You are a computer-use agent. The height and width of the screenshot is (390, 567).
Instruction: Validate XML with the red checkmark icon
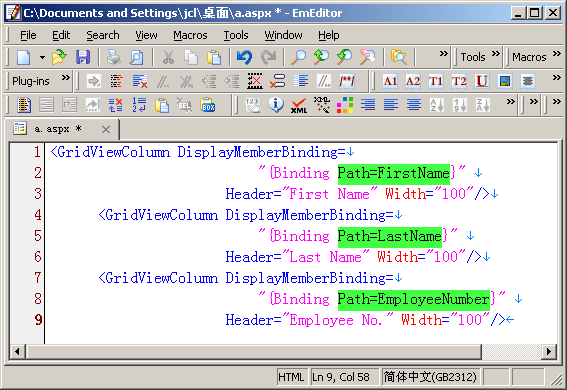click(x=299, y=105)
